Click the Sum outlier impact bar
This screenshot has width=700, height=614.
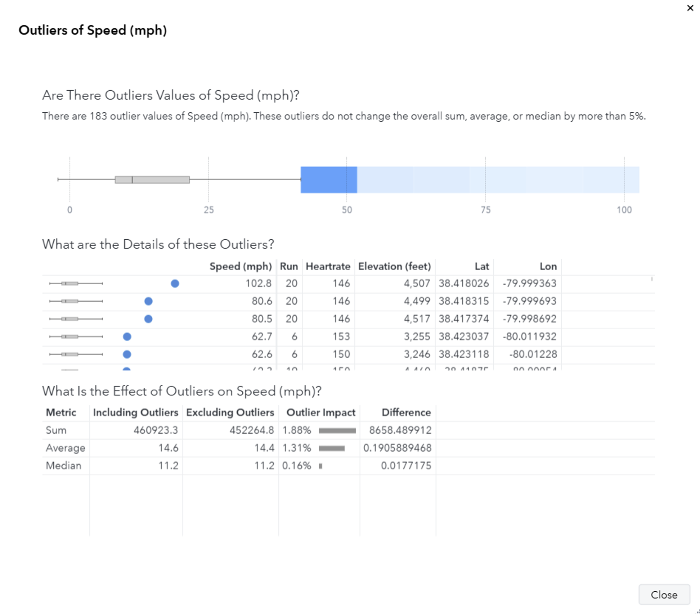click(337, 430)
